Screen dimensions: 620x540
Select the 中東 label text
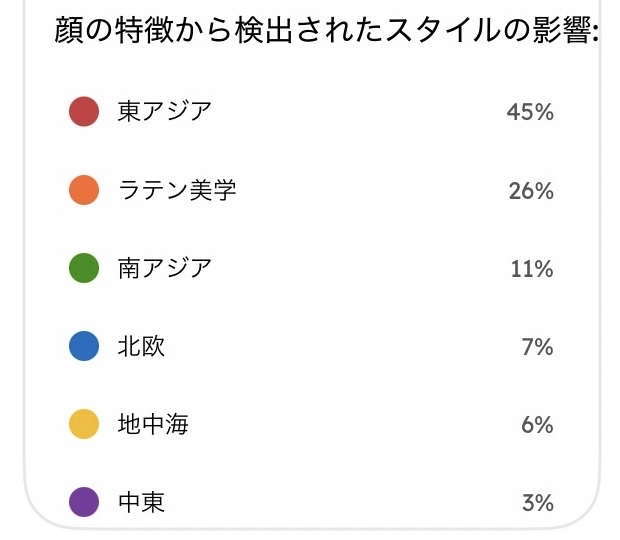141,502
